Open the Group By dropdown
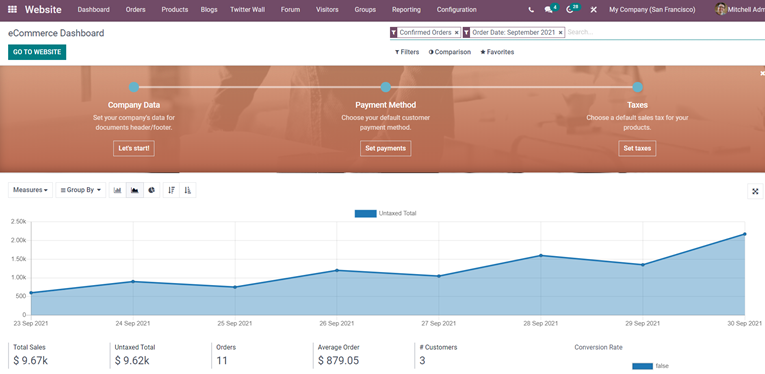 [x=81, y=190]
